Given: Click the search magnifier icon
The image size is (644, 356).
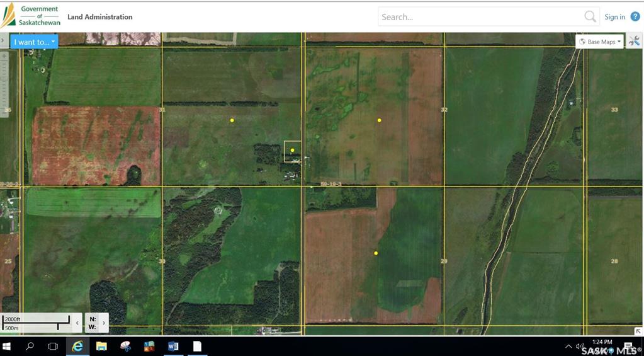Looking at the screenshot, I should pyautogui.click(x=590, y=16).
